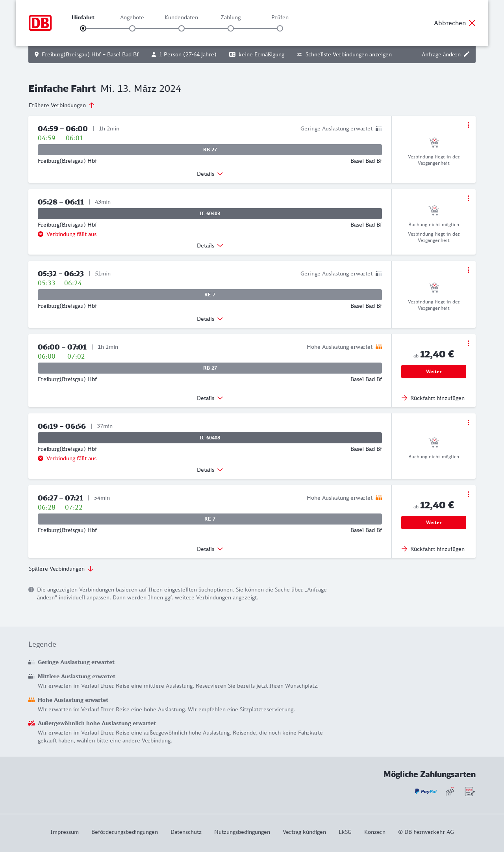Click the Abbrechen cancel X icon

point(472,23)
